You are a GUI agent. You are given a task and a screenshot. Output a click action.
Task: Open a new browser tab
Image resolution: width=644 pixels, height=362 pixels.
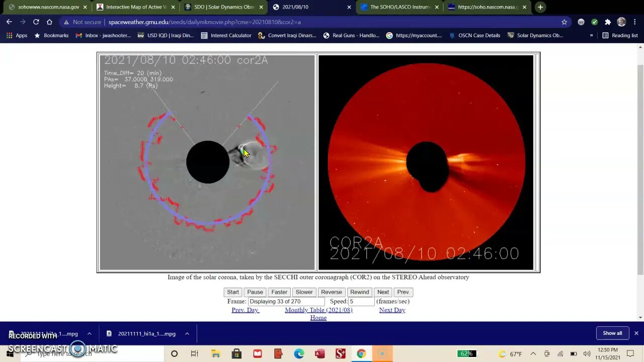540,7
